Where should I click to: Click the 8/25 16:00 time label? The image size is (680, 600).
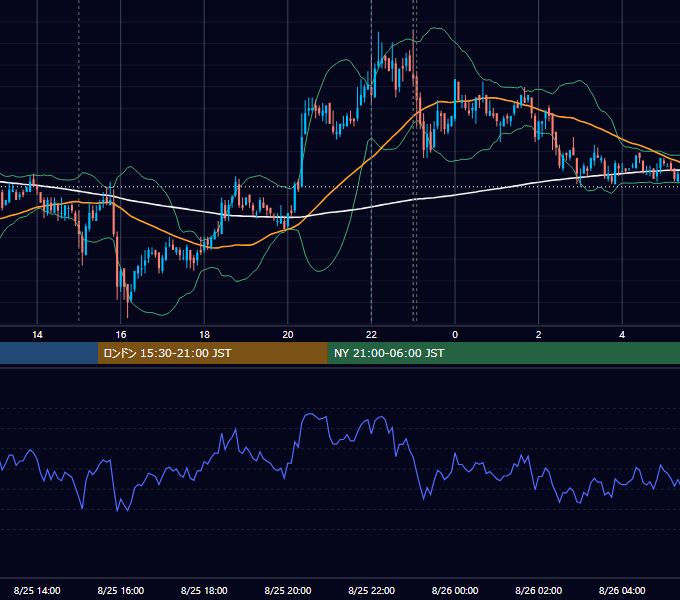click(121, 590)
